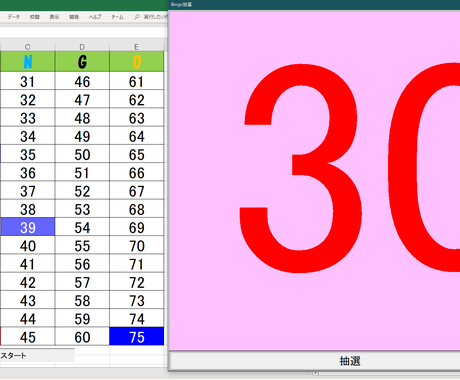
Task: Select cell with number 32
Action: tap(28, 100)
